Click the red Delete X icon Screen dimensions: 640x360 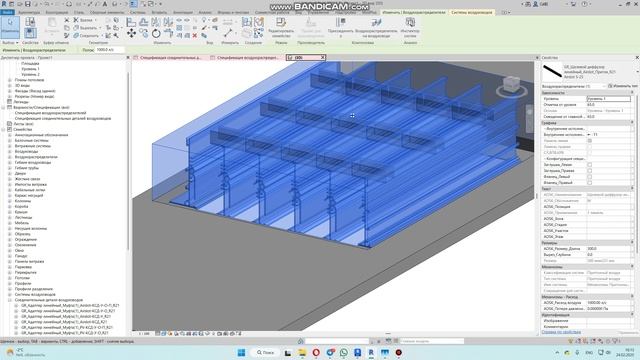click(195, 36)
